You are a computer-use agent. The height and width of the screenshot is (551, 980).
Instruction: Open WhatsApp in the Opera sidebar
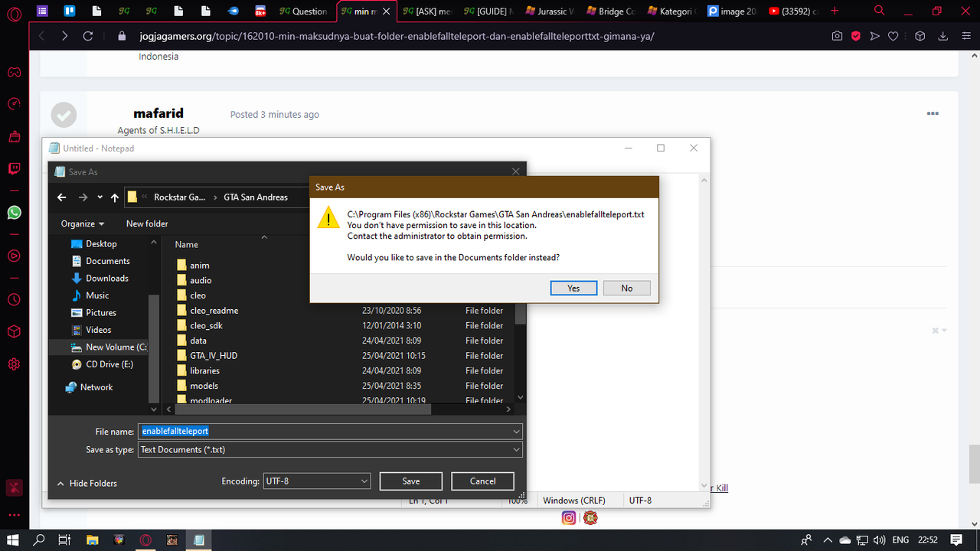coord(14,212)
